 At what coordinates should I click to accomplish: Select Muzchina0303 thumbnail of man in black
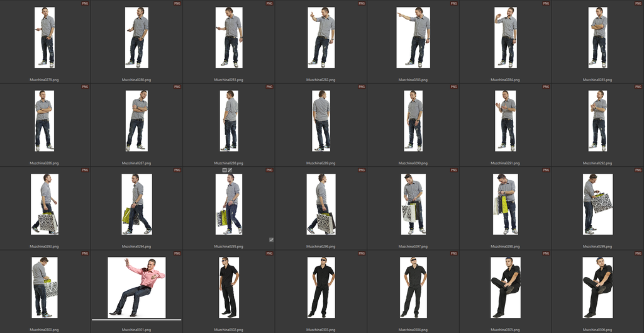[x=321, y=287]
